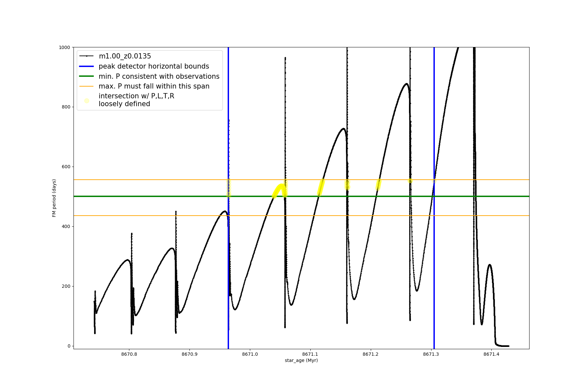Click the 'star_age (Myr)' x-axis label
This screenshot has height=392, width=588.
(x=301, y=360)
